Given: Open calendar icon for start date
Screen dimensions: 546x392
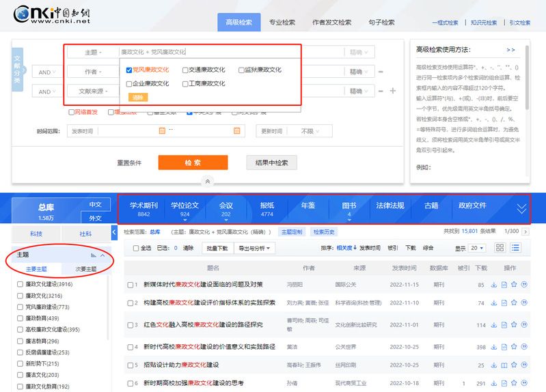Looking at the screenshot, I should [x=162, y=130].
